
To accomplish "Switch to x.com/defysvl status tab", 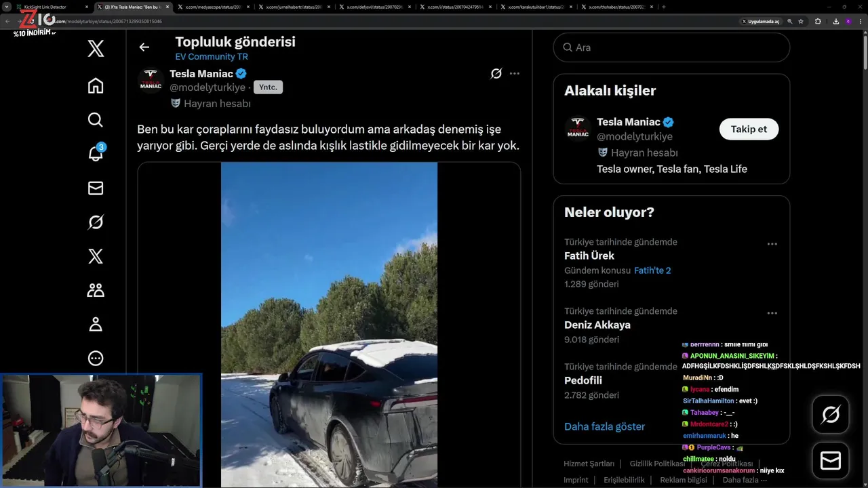I will point(373,7).
